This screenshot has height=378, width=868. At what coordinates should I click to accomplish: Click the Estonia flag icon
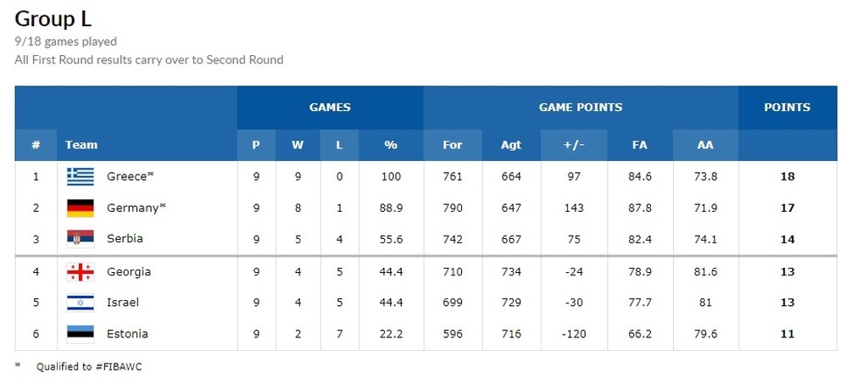click(x=81, y=333)
